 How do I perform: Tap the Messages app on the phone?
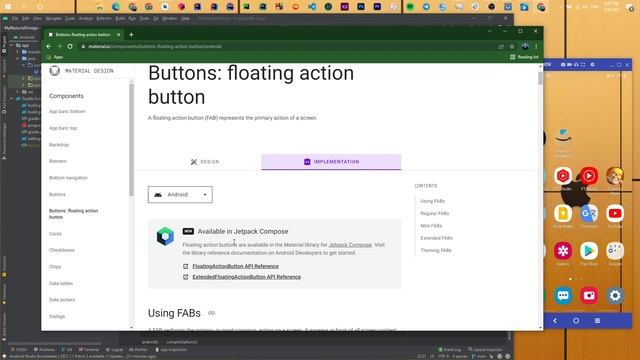(563, 296)
